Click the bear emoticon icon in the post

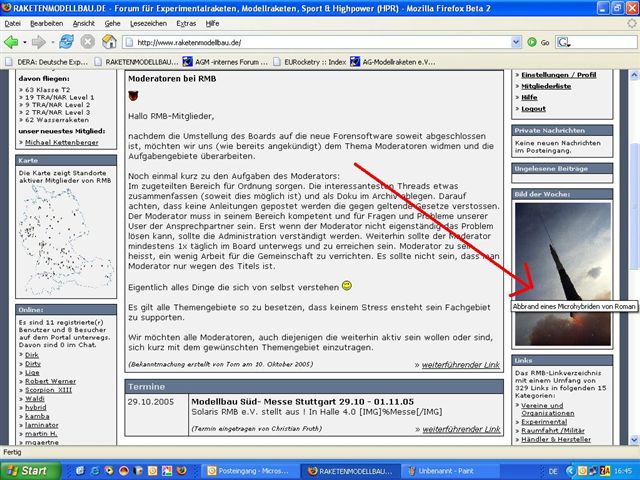click(133, 96)
